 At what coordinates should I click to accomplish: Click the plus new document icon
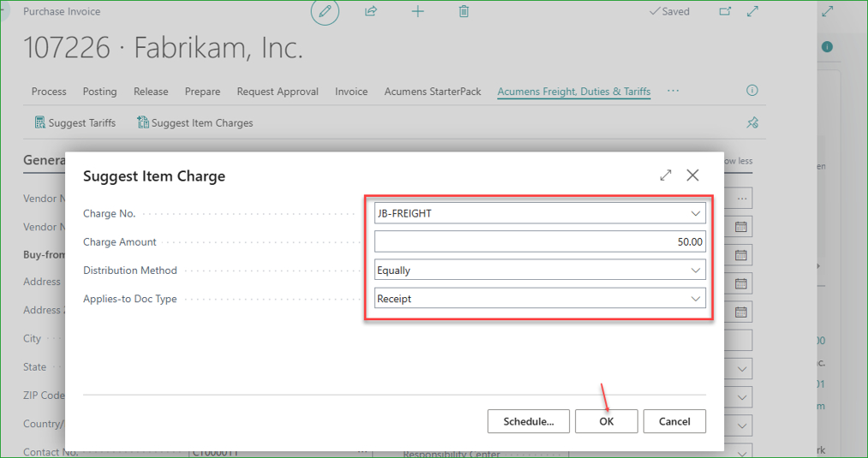[x=418, y=11]
